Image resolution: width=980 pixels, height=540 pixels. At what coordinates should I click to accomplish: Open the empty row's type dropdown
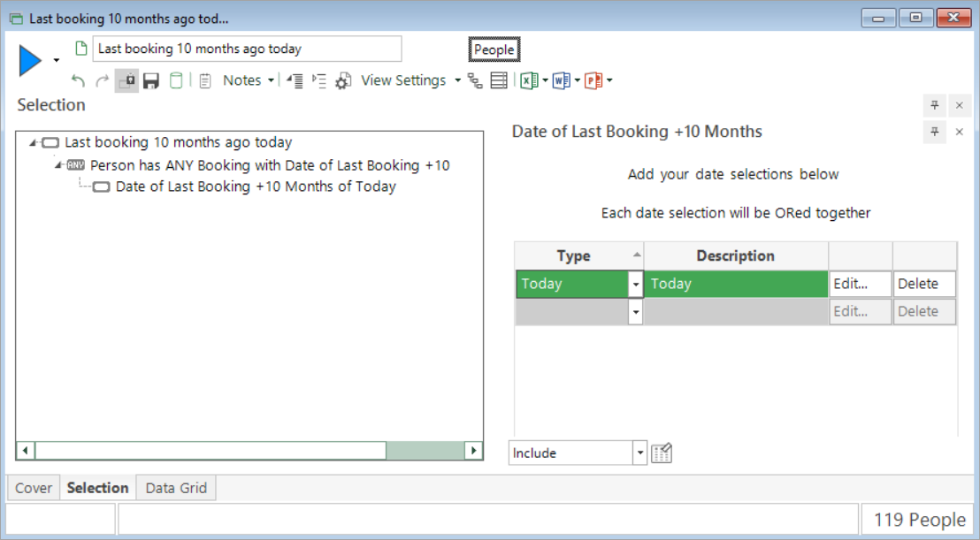pos(636,311)
